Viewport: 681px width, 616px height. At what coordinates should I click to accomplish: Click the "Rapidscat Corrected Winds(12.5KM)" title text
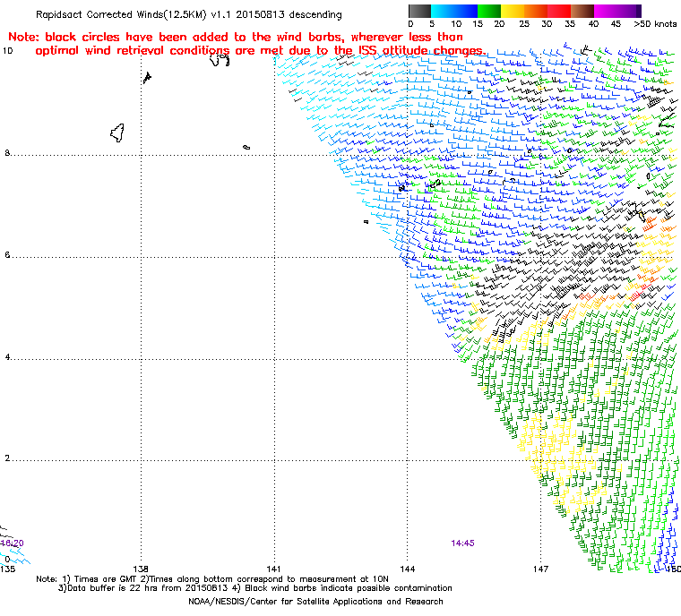(121, 14)
